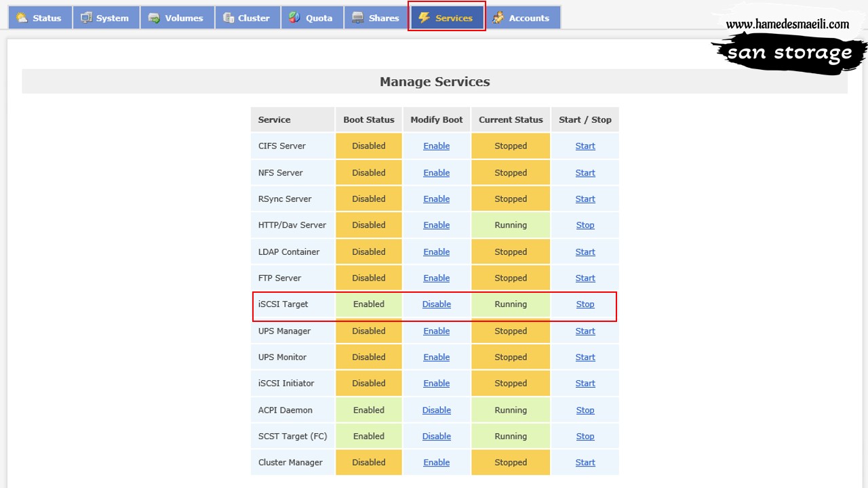This screenshot has height=488, width=868.
Task: Enable NFS Server at boot
Action: (437, 173)
